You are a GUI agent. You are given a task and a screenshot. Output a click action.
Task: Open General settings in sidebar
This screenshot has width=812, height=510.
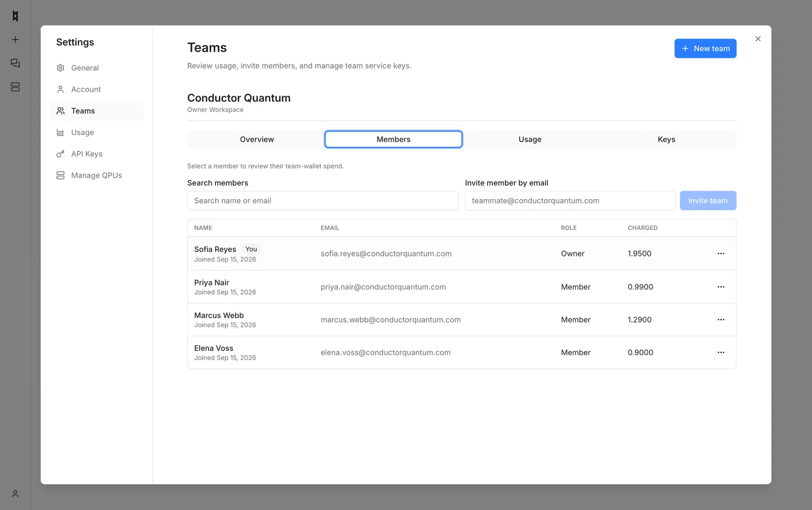97,68
